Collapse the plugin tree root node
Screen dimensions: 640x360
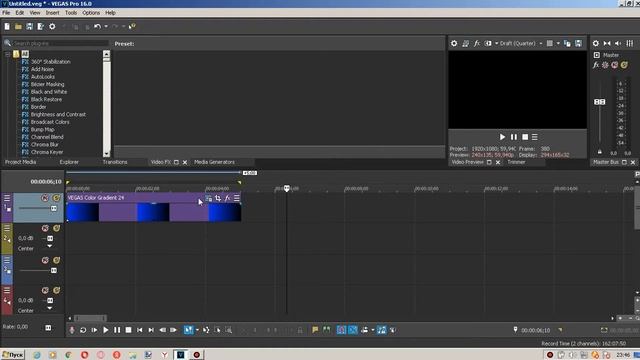coord(7,54)
